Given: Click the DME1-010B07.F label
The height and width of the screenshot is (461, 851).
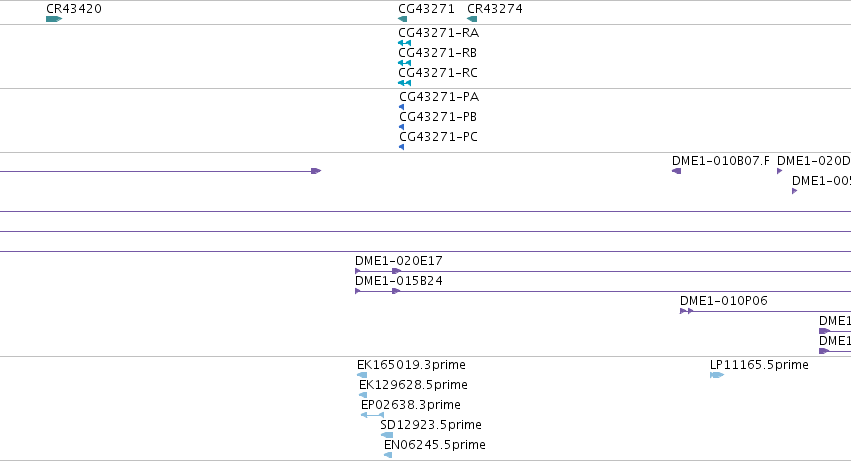Looking at the screenshot, I should (721, 161).
